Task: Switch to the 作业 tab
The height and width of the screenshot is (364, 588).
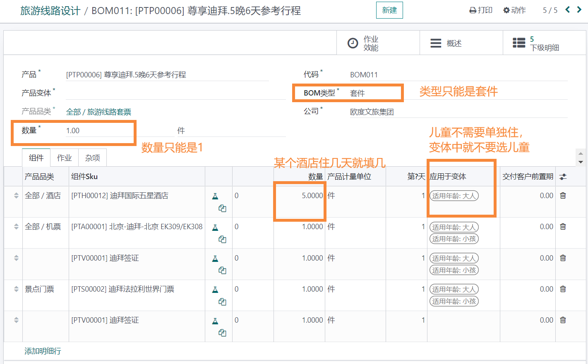Action: tap(64, 158)
